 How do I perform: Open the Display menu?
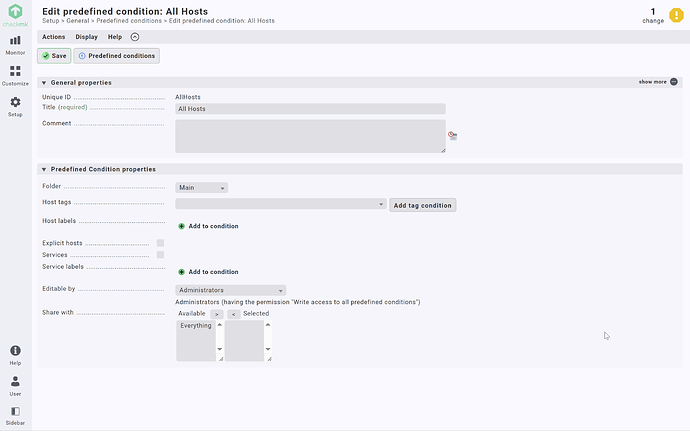click(87, 37)
